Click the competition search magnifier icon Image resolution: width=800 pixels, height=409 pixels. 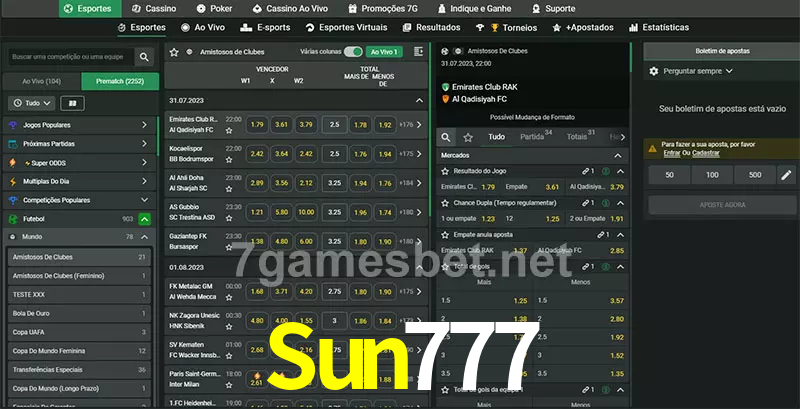pyautogui.click(x=145, y=58)
